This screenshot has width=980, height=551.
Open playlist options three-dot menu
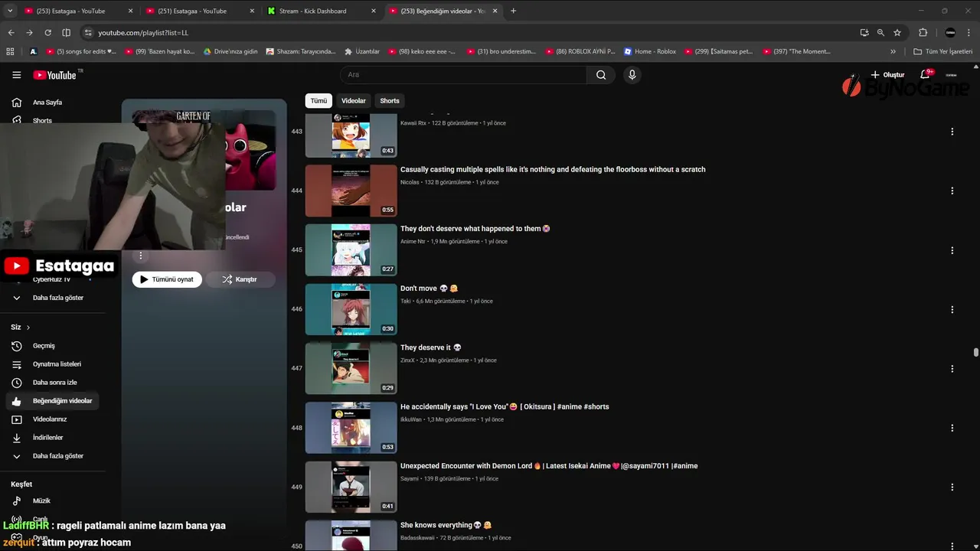[x=140, y=256]
